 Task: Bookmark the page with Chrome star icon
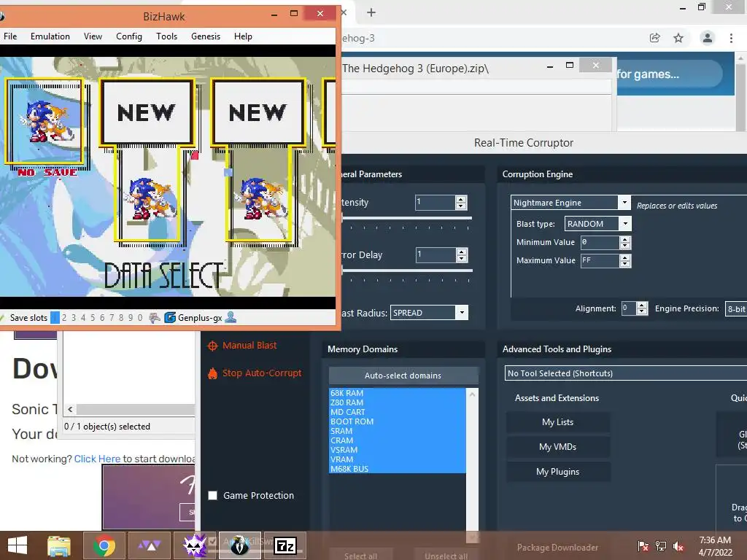(678, 38)
